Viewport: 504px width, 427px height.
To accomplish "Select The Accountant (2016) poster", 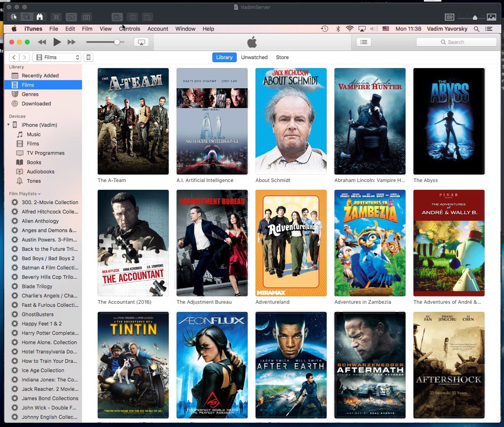I will 133,243.
